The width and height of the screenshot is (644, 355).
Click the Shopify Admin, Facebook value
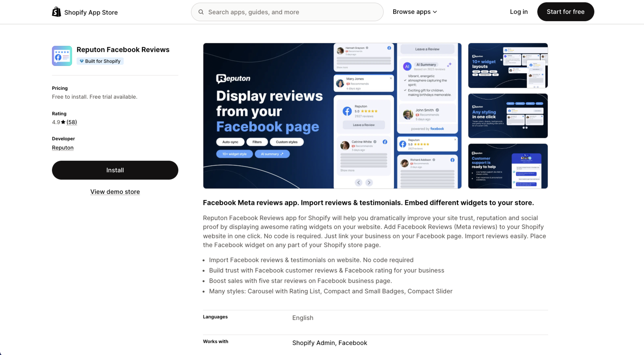[x=330, y=343]
